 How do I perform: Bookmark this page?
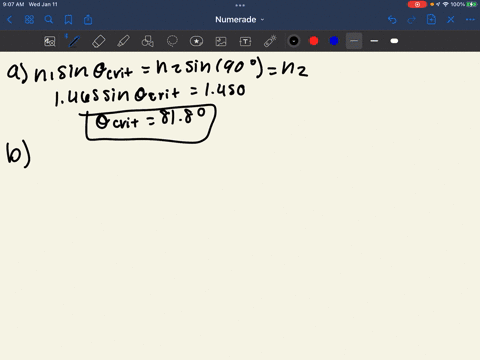coord(68,20)
